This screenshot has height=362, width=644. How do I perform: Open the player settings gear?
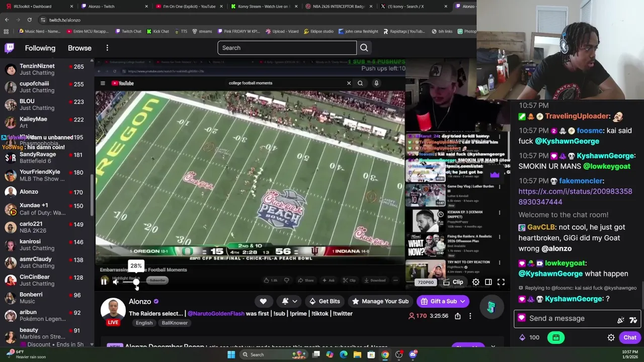click(x=476, y=282)
